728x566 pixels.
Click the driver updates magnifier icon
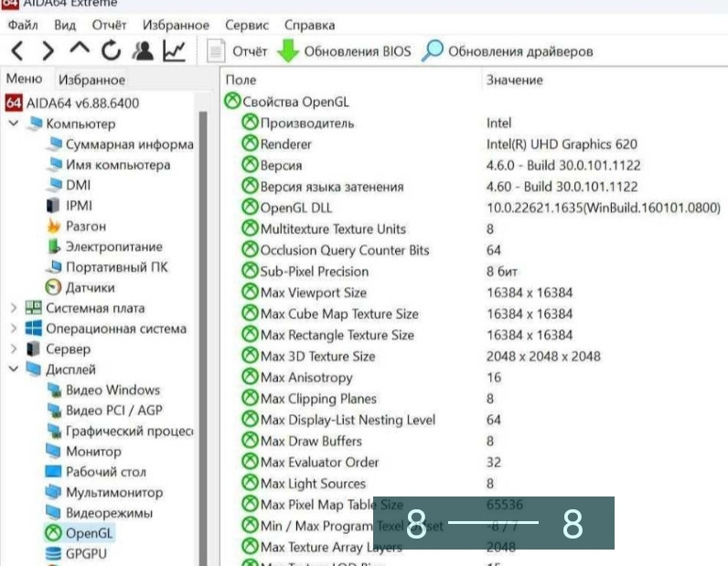coord(432,51)
